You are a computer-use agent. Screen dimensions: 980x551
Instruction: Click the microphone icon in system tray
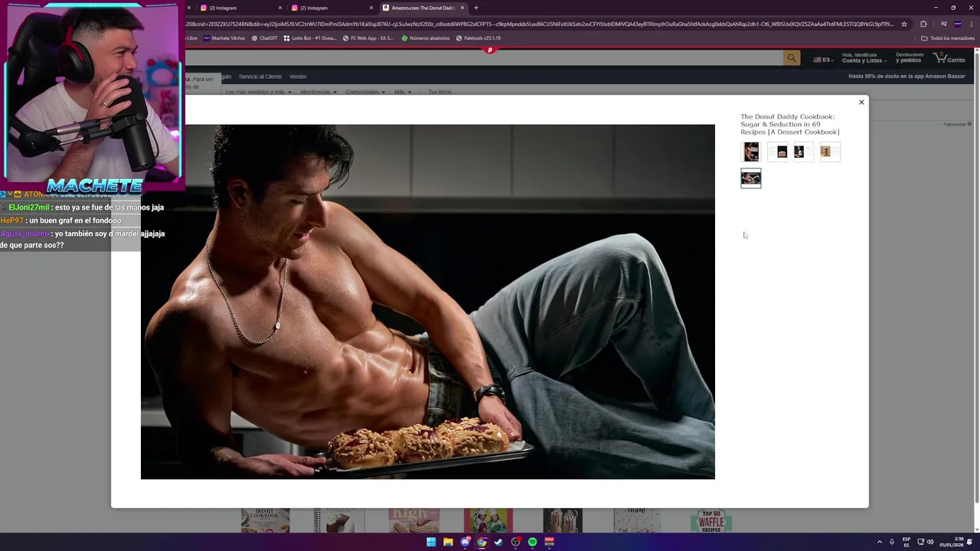891,542
